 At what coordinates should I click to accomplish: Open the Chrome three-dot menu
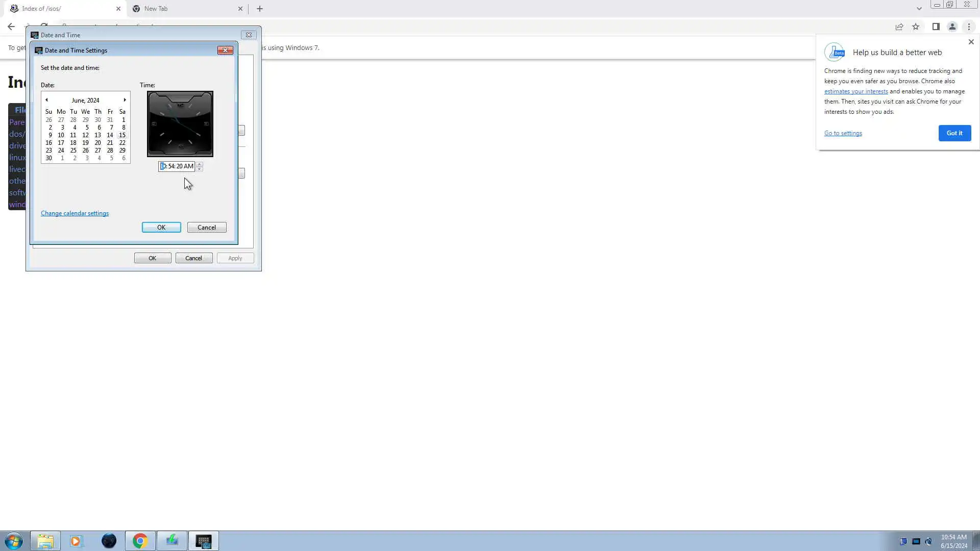[x=969, y=27]
